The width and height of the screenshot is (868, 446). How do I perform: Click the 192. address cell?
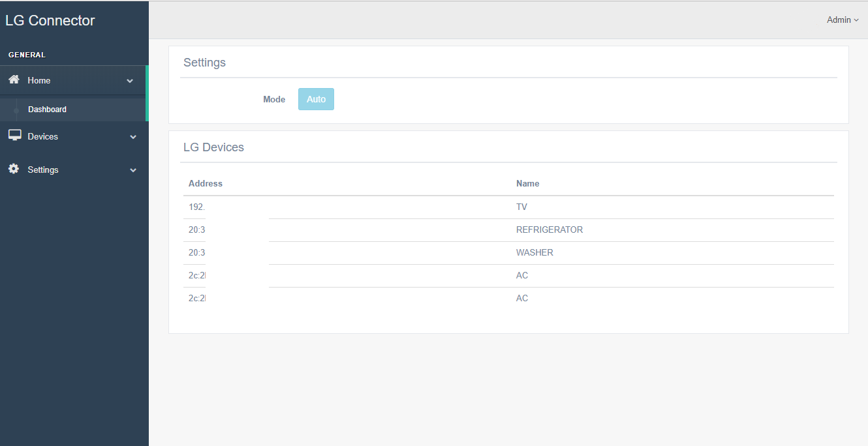[x=196, y=207]
